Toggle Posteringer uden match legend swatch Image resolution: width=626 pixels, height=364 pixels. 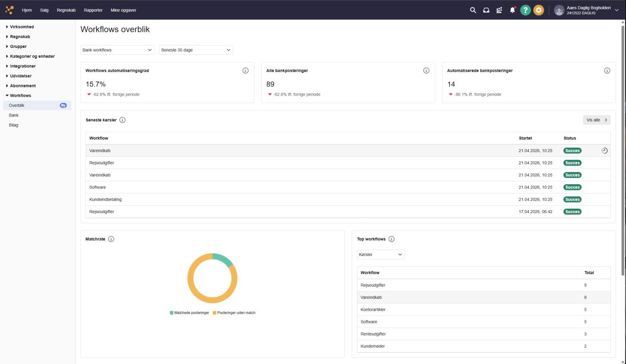coord(214,313)
